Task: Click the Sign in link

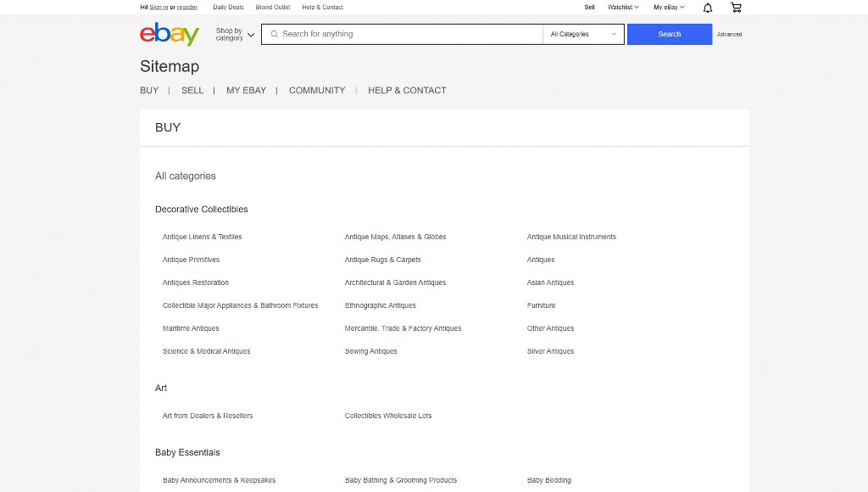Action: (x=159, y=7)
